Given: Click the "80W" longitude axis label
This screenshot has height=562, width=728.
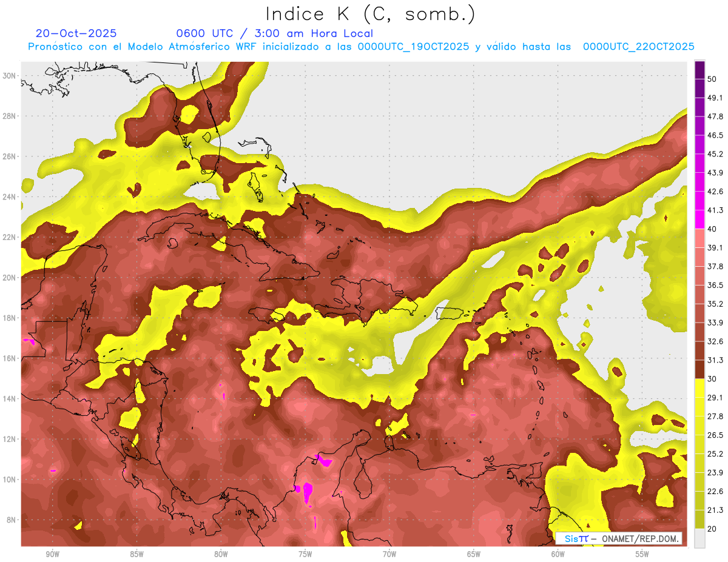Looking at the screenshot, I should [x=221, y=554].
